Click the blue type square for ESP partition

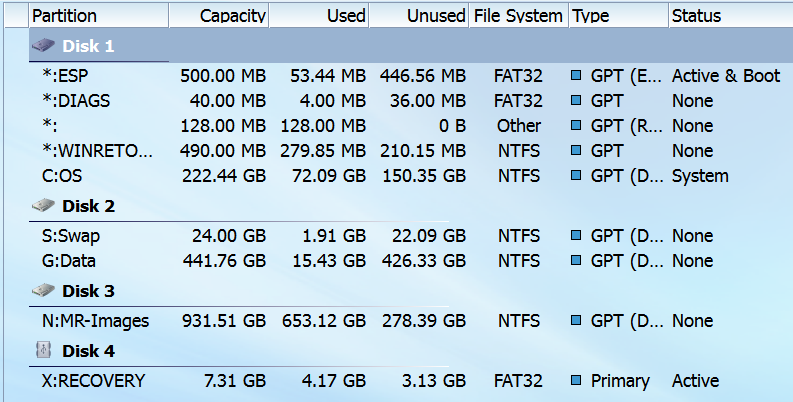tap(576, 76)
